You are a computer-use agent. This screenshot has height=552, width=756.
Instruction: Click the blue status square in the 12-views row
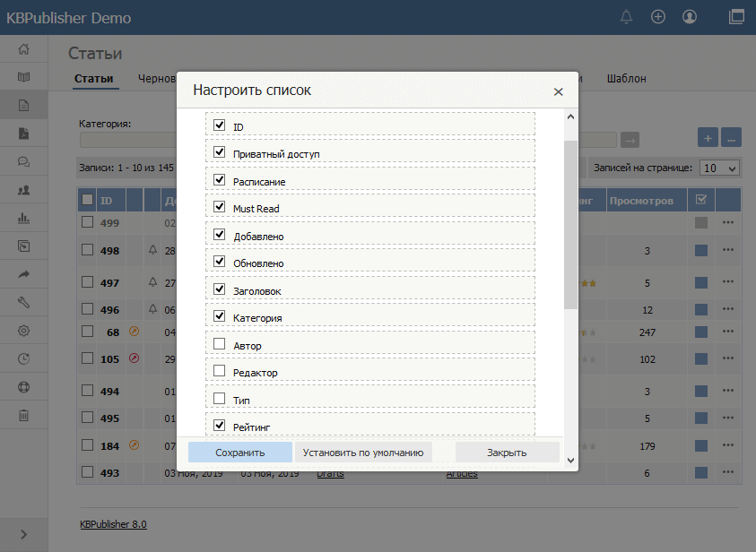[x=701, y=309]
